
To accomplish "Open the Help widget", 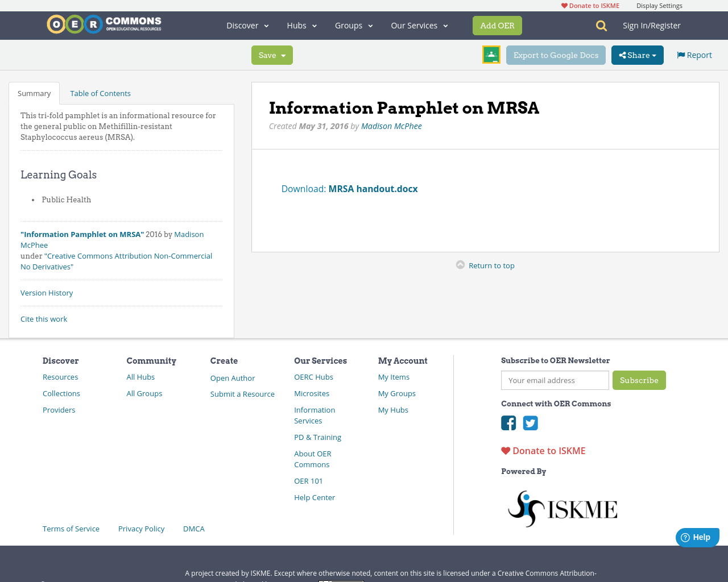I will tap(697, 537).
